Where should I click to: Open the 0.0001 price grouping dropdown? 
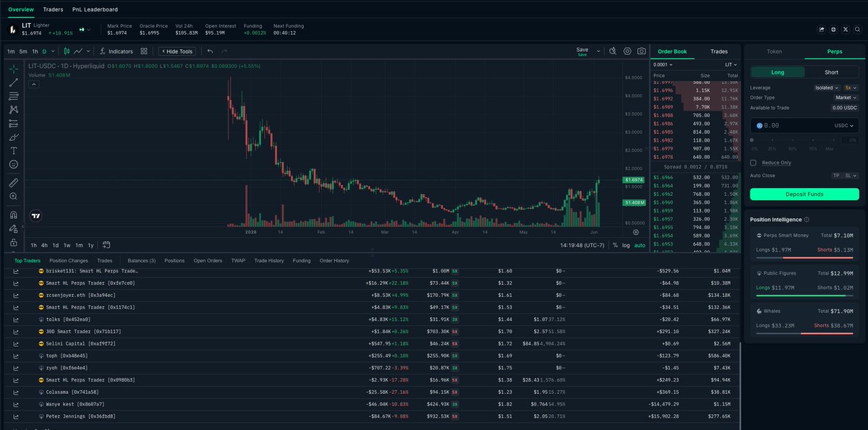(x=664, y=65)
